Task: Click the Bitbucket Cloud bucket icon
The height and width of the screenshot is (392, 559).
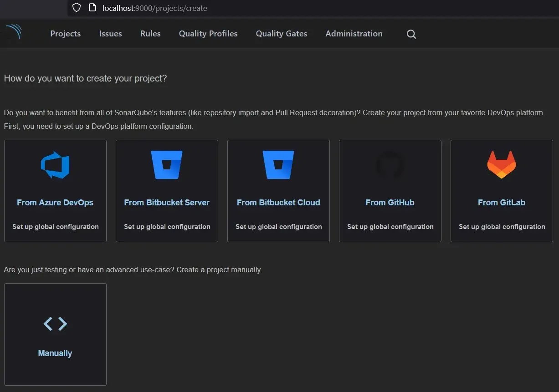Action: click(278, 165)
